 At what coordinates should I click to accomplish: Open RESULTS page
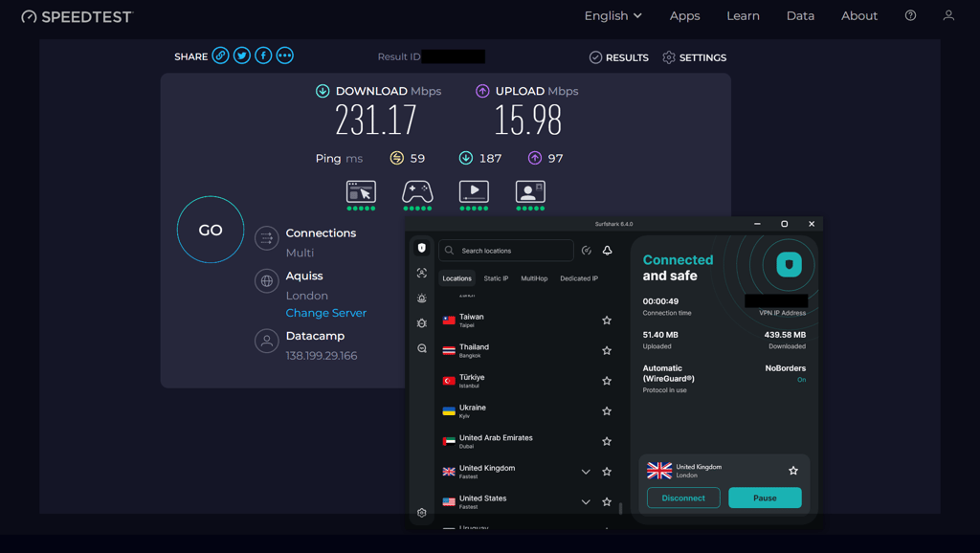click(x=619, y=57)
